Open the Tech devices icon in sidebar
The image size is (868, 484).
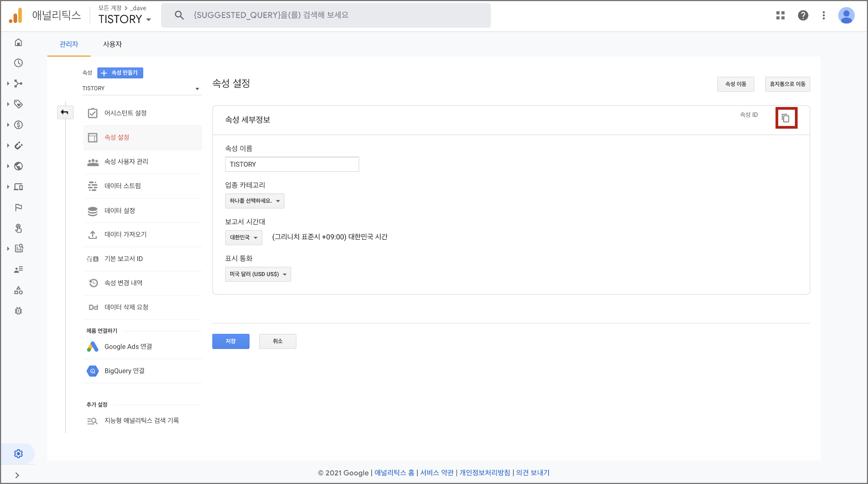[18, 187]
